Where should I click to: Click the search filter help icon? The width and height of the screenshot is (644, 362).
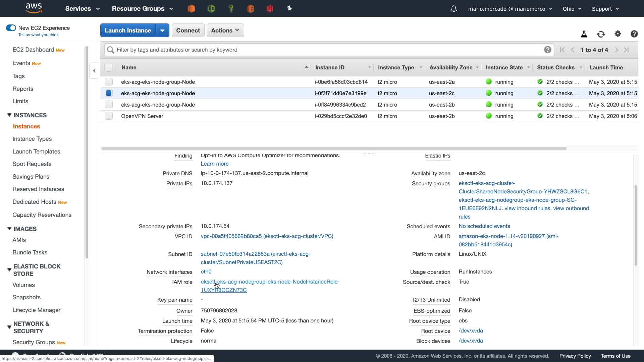point(547,50)
